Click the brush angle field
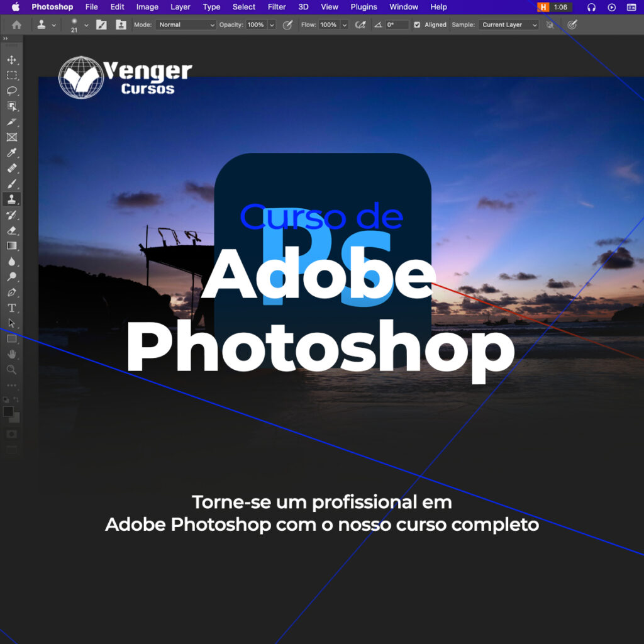 (x=397, y=25)
